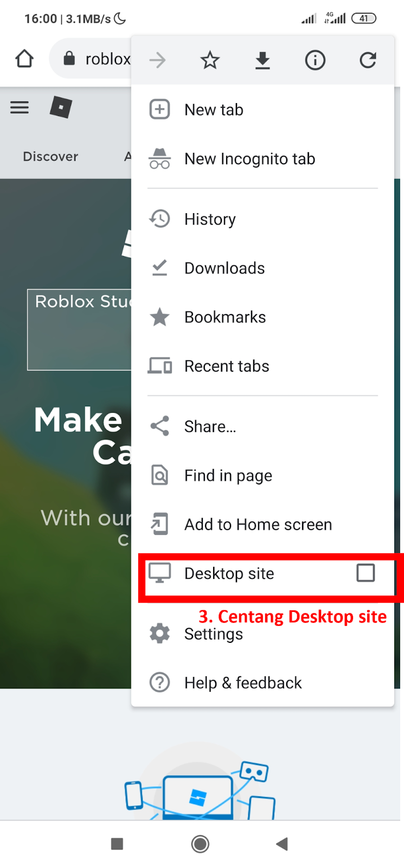This screenshot has width=404, height=868.
Task: Tap the Roblox logo icon
Action: (61, 107)
